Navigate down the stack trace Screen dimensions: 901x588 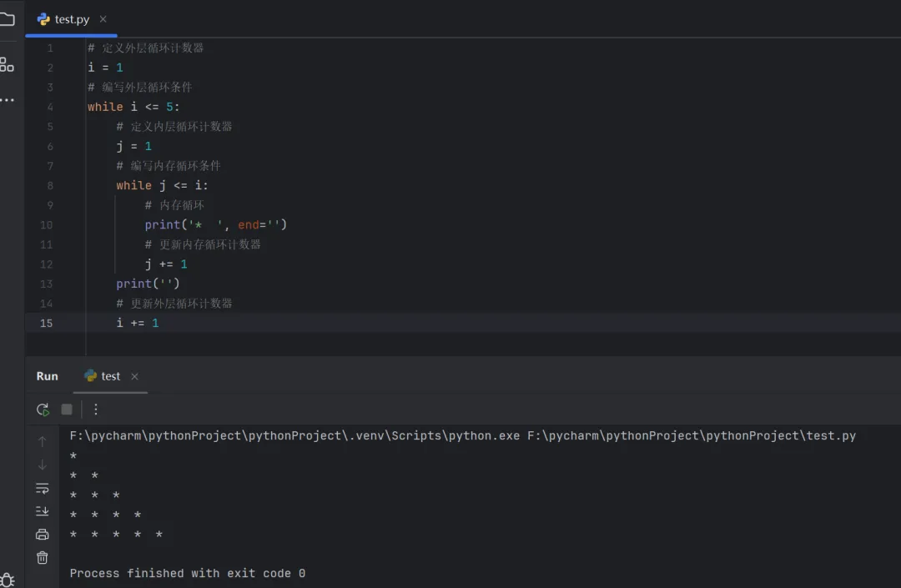click(x=43, y=465)
